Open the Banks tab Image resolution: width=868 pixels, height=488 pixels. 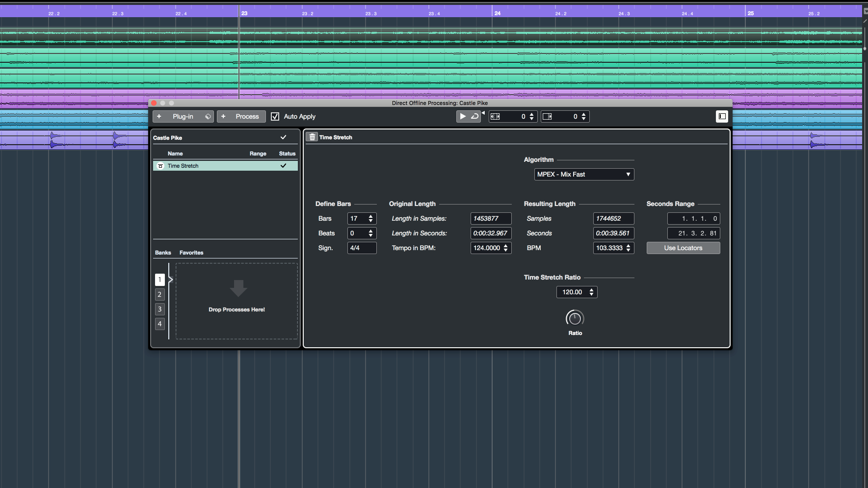click(163, 253)
